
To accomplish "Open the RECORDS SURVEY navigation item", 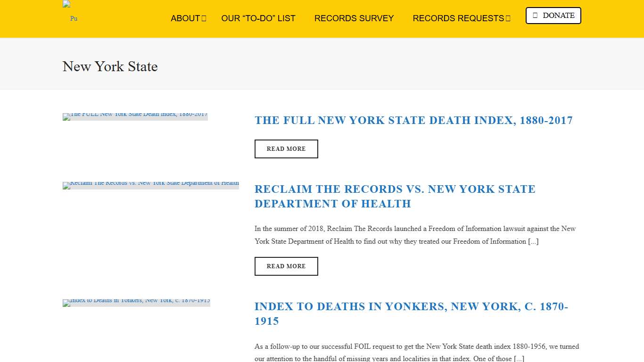I will 354,18.
